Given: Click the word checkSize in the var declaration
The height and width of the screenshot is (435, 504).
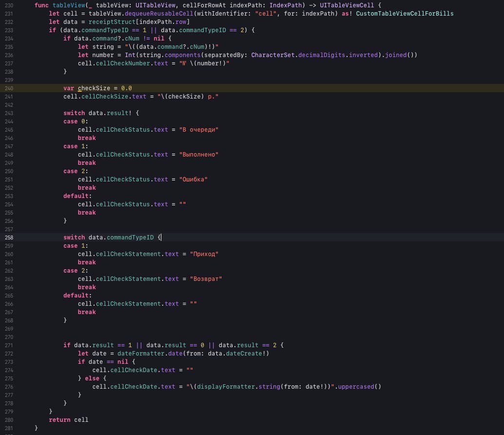Looking at the screenshot, I should [x=94, y=88].
